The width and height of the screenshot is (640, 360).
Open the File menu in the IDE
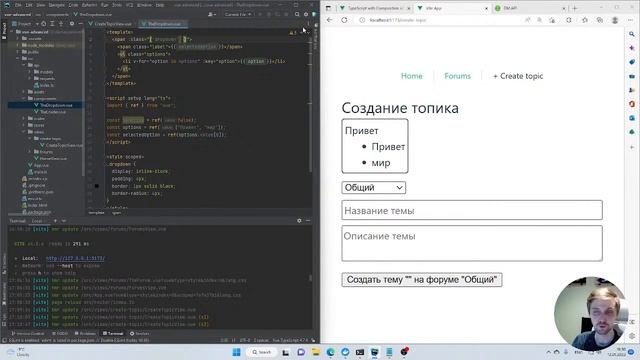click(x=18, y=5)
